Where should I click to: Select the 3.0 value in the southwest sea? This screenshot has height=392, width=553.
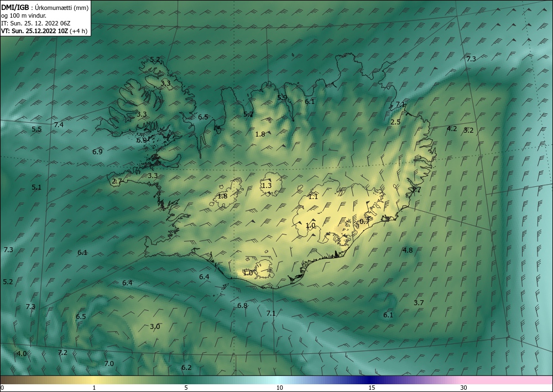pyautogui.click(x=155, y=326)
